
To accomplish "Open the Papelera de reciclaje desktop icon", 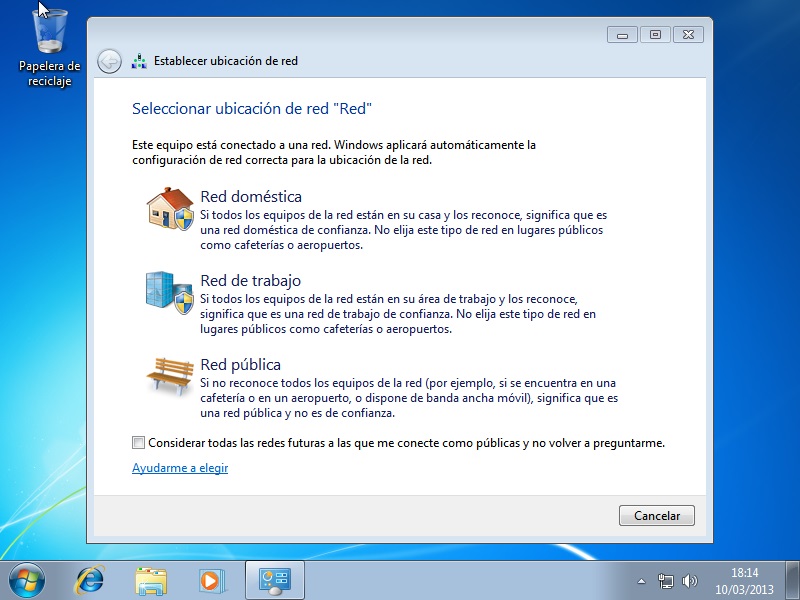I will (x=49, y=47).
